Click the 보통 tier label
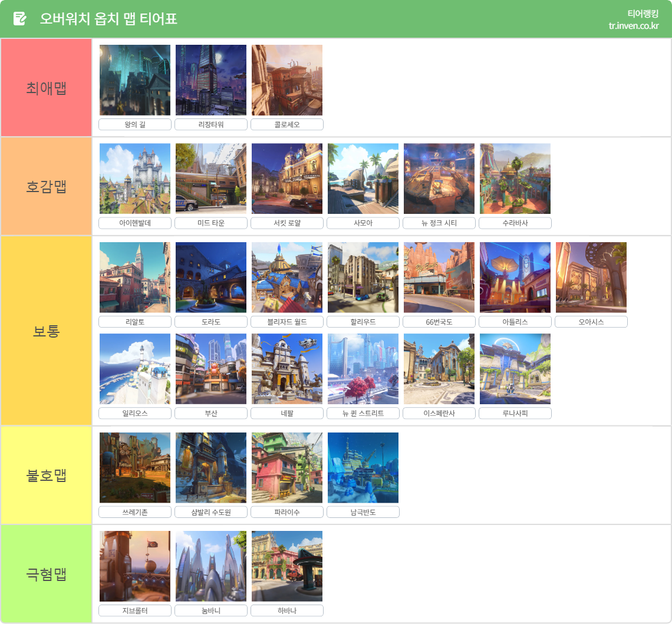This screenshot has height=624, width=672. pos(47,331)
